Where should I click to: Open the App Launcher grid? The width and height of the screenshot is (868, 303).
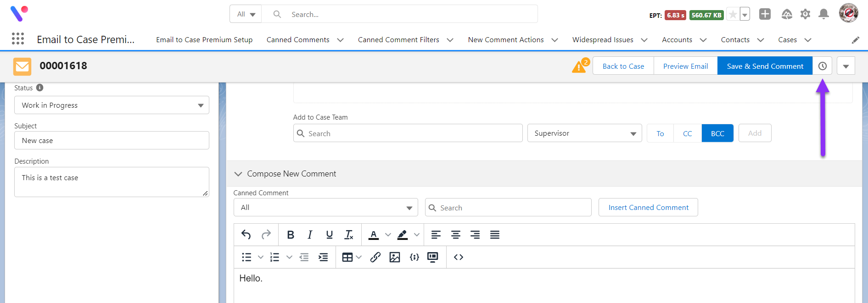(18, 39)
